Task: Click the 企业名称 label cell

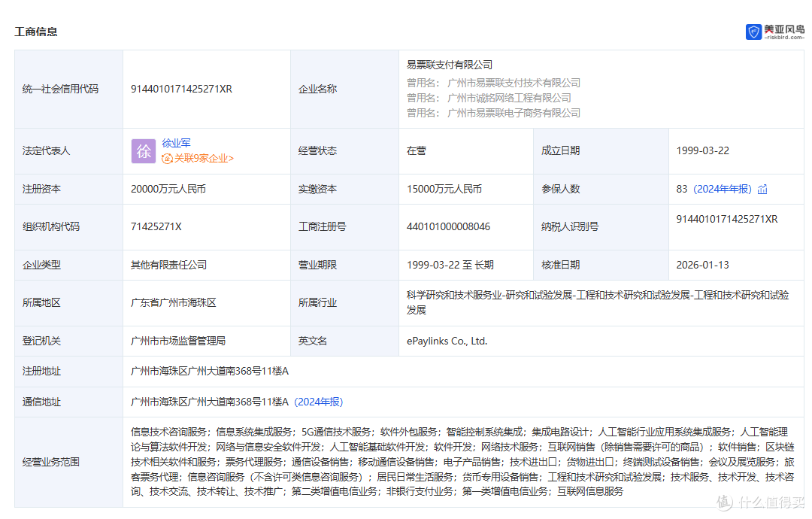Action: tap(344, 89)
